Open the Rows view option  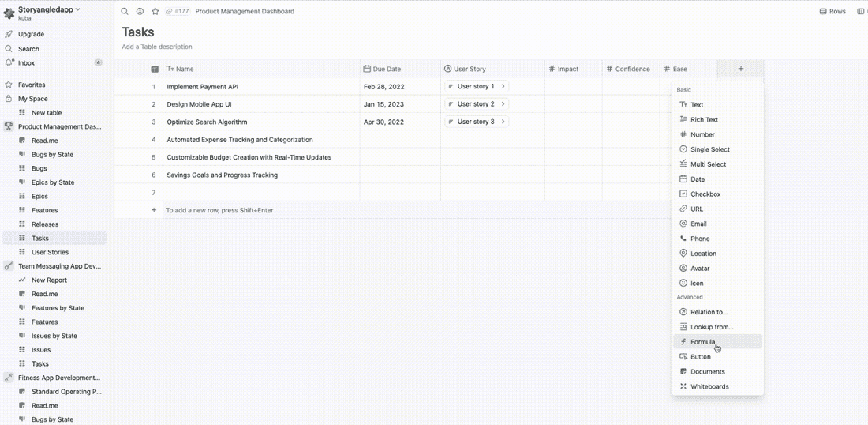coord(832,12)
